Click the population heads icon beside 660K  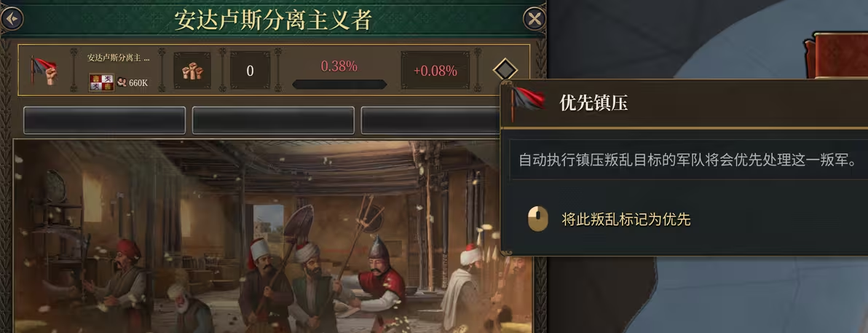click(122, 82)
